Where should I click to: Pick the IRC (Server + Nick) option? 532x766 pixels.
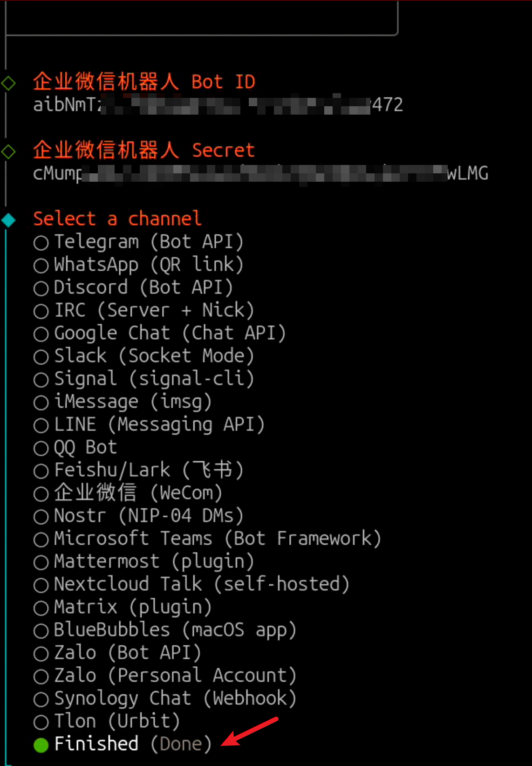[x=41, y=311]
